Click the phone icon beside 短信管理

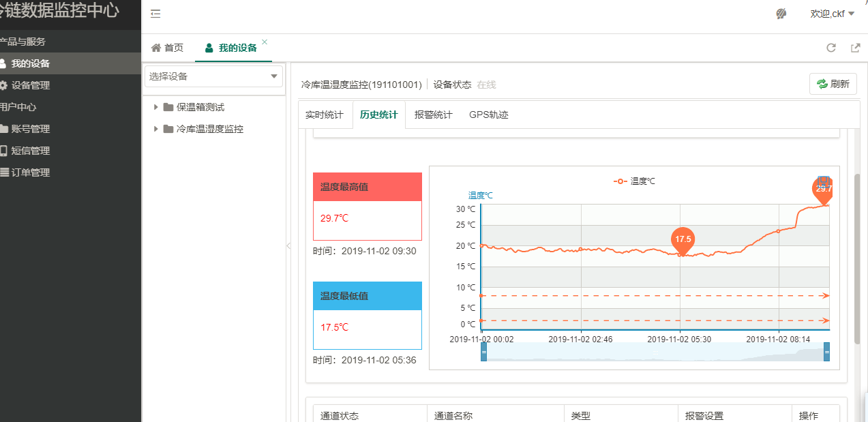pos(3,151)
